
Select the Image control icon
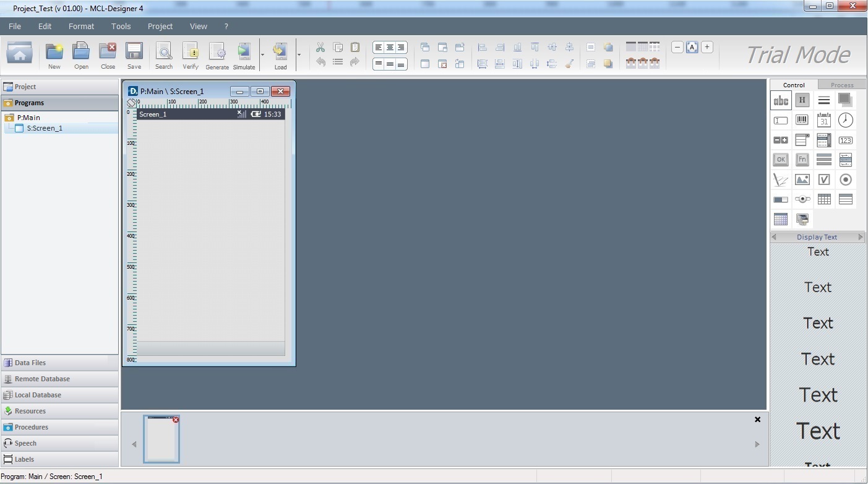pos(802,179)
